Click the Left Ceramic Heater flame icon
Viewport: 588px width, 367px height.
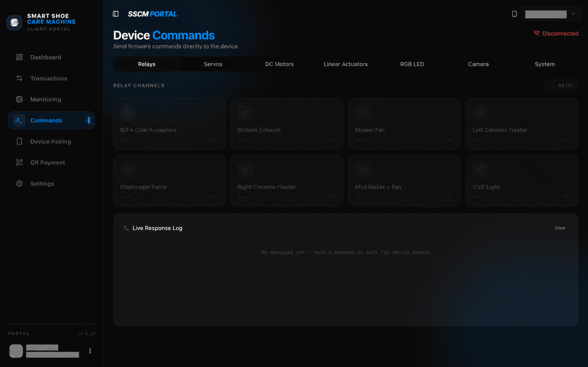point(481,113)
